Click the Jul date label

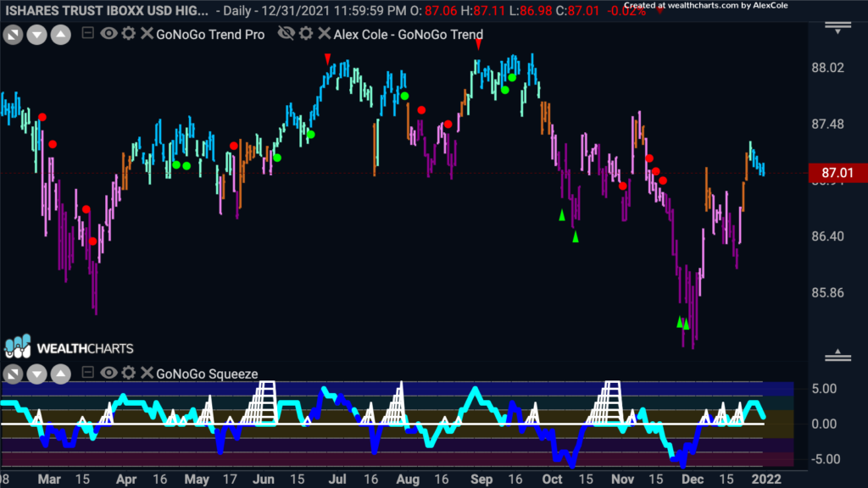337,480
